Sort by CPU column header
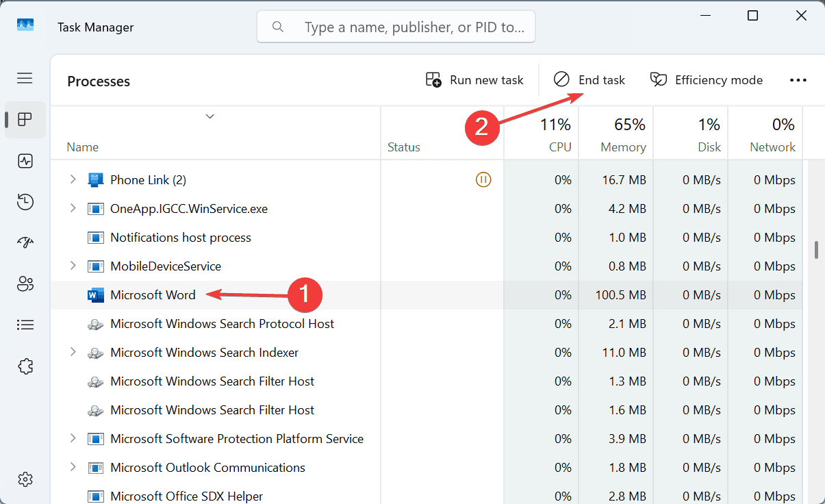825x504 pixels. click(x=542, y=133)
